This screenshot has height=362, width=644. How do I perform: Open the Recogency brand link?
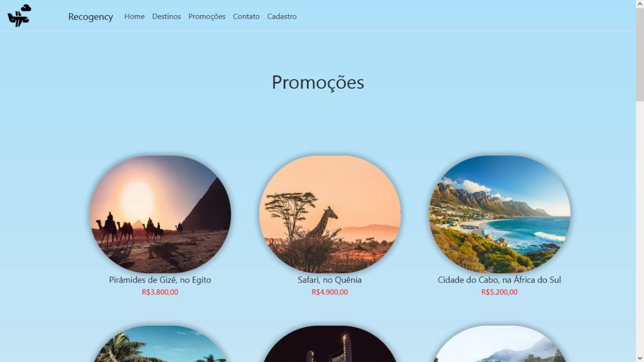[x=91, y=16]
